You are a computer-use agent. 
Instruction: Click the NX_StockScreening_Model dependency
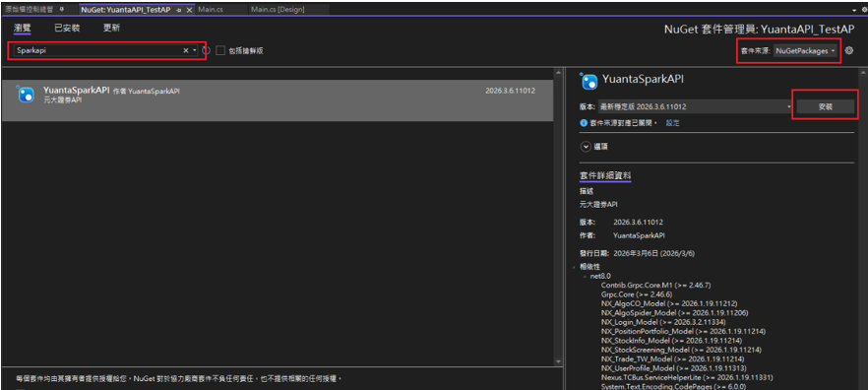(681, 351)
